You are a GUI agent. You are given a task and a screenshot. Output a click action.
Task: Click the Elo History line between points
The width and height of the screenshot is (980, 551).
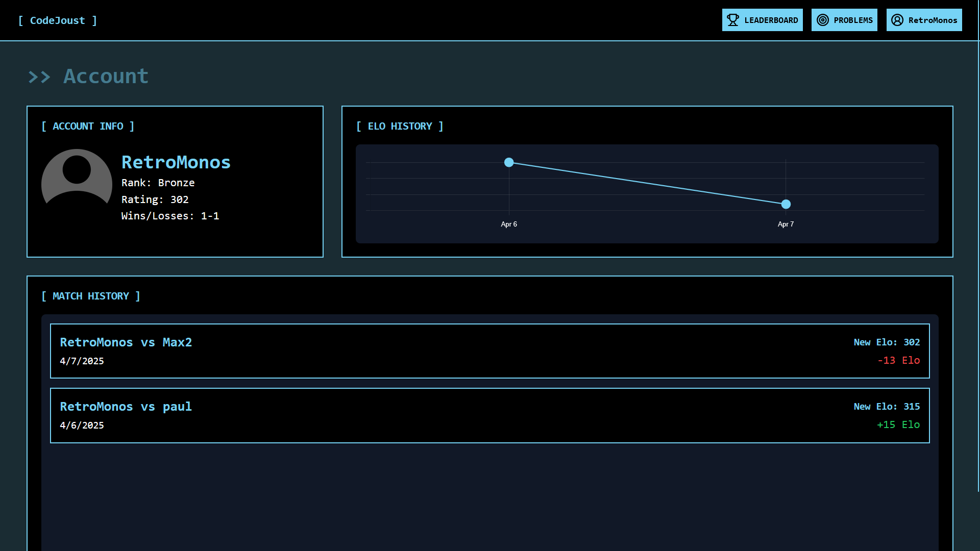point(647,183)
